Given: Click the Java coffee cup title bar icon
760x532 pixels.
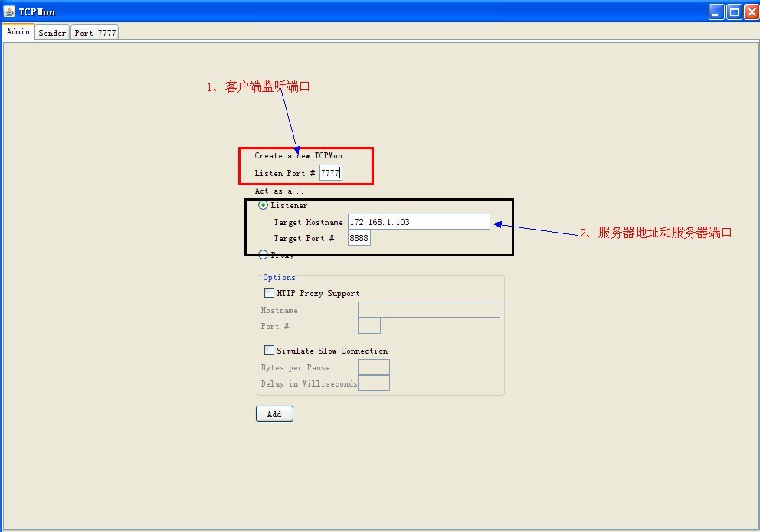Looking at the screenshot, I should tap(8, 11).
